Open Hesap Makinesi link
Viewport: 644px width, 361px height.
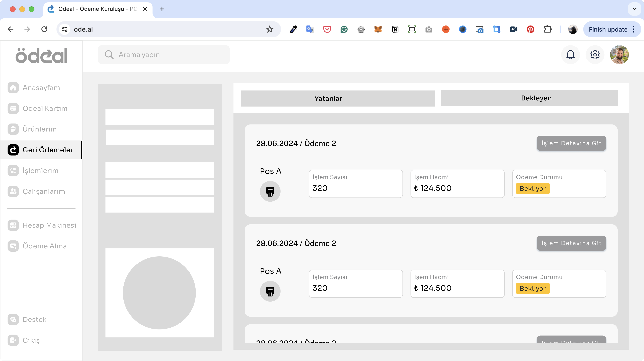[x=49, y=225]
